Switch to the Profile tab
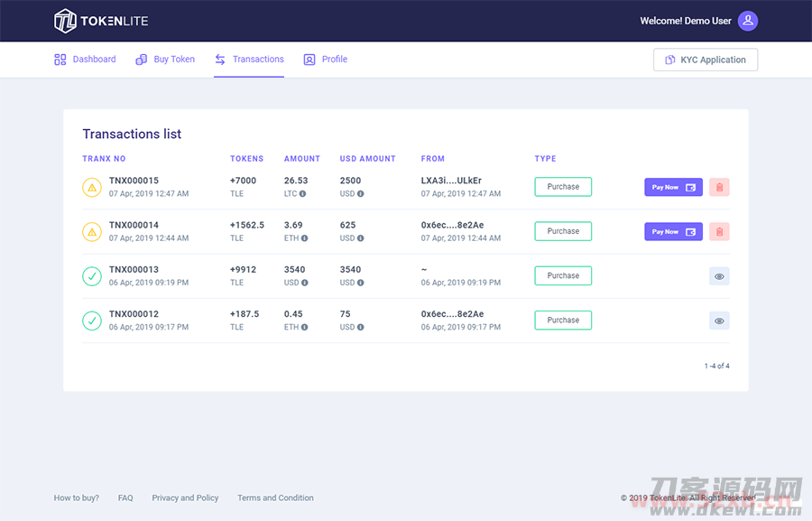 pos(326,60)
